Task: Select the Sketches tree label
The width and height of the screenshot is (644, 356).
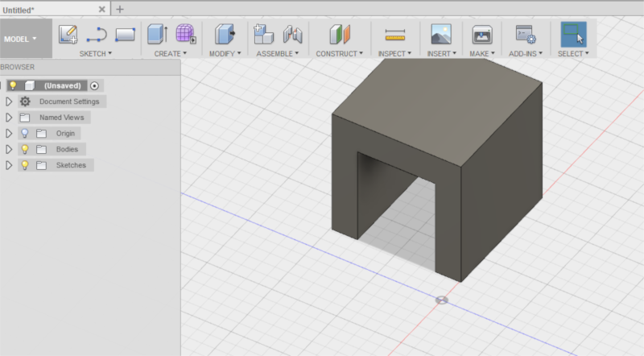Action: click(x=71, y=165)
